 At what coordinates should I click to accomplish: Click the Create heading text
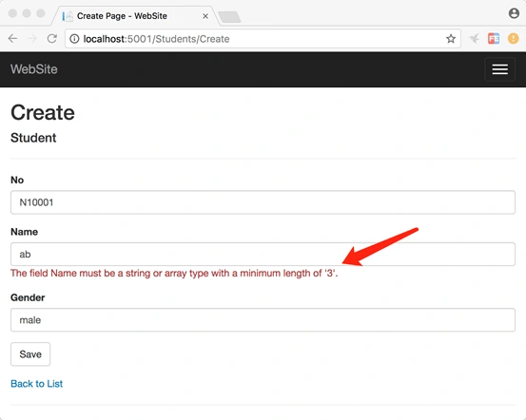(x=43, y=112)
